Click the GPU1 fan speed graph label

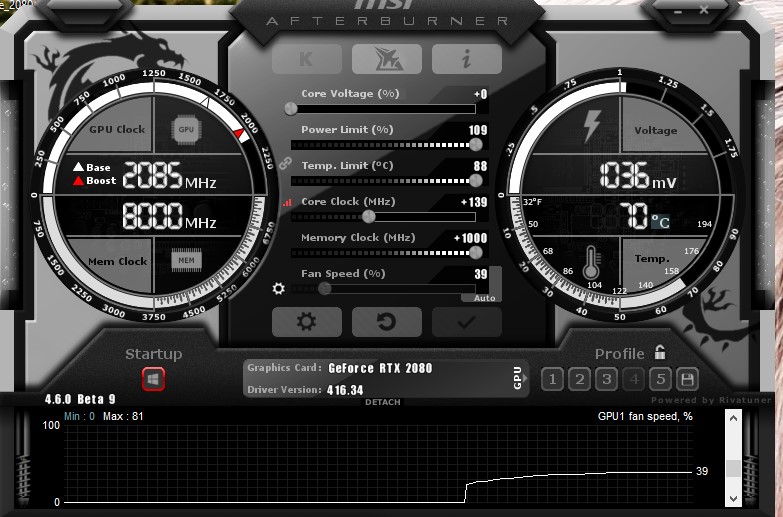click(x=645, y=416)
